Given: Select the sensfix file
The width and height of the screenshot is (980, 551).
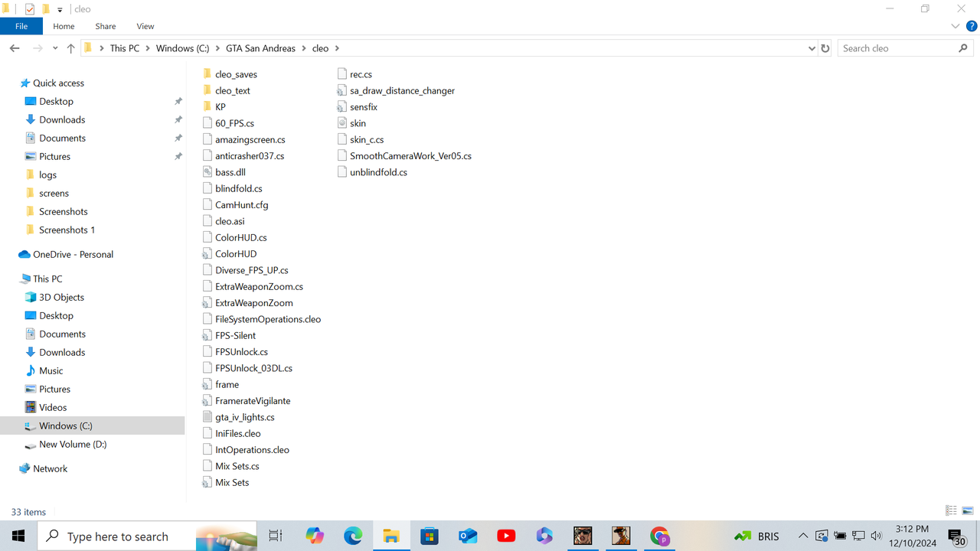Looking at the screenshot, I should point(357,107).
